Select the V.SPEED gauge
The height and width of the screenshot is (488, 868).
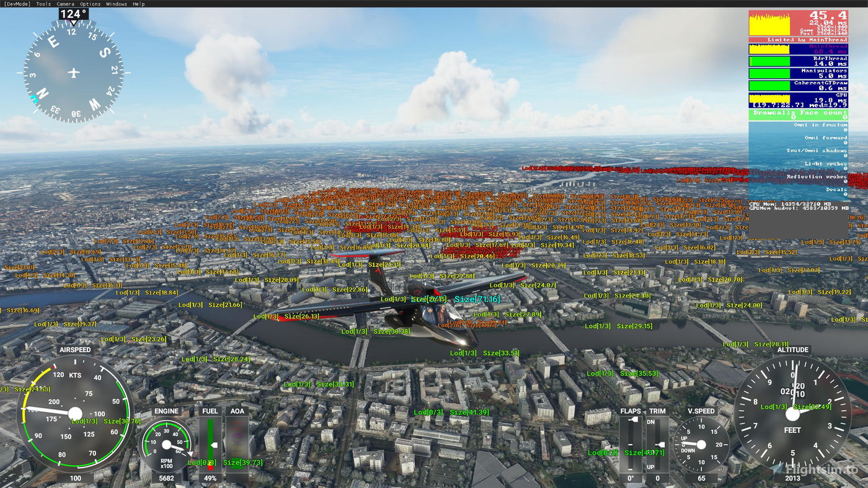[701, 443]
